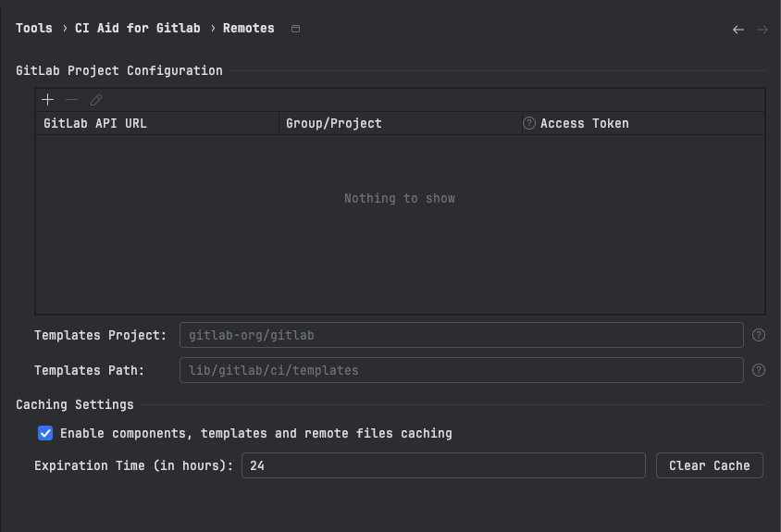Click the Nothing to show placeholder text
The height and width of the screenshot is (532, 781).
point(400,198)
